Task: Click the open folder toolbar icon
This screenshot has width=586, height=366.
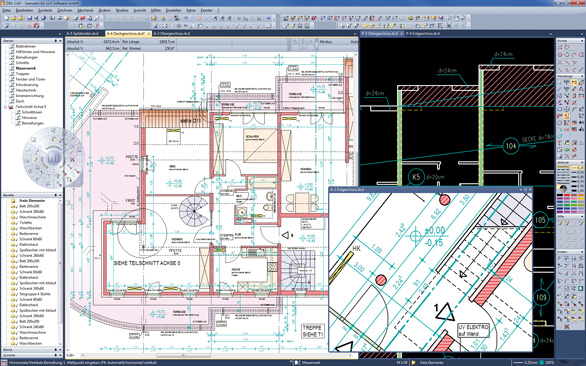Action: pyautogui.click(x=13, y=18)
